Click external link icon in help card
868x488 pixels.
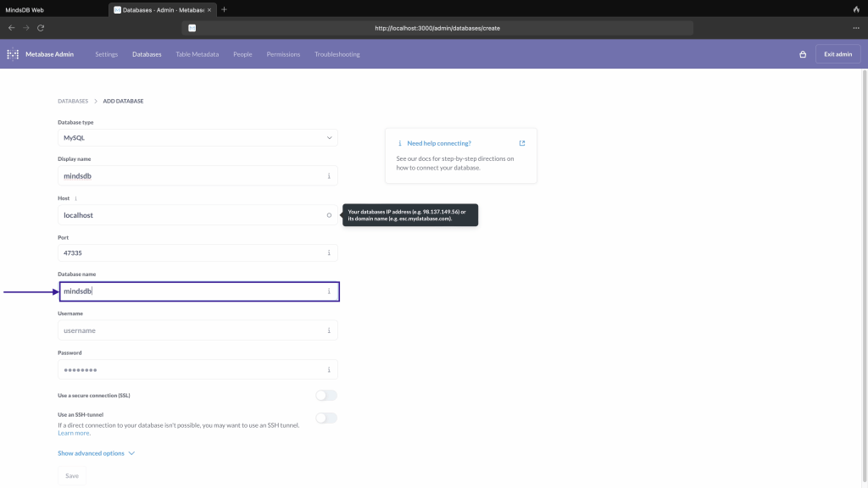point(522,143)
